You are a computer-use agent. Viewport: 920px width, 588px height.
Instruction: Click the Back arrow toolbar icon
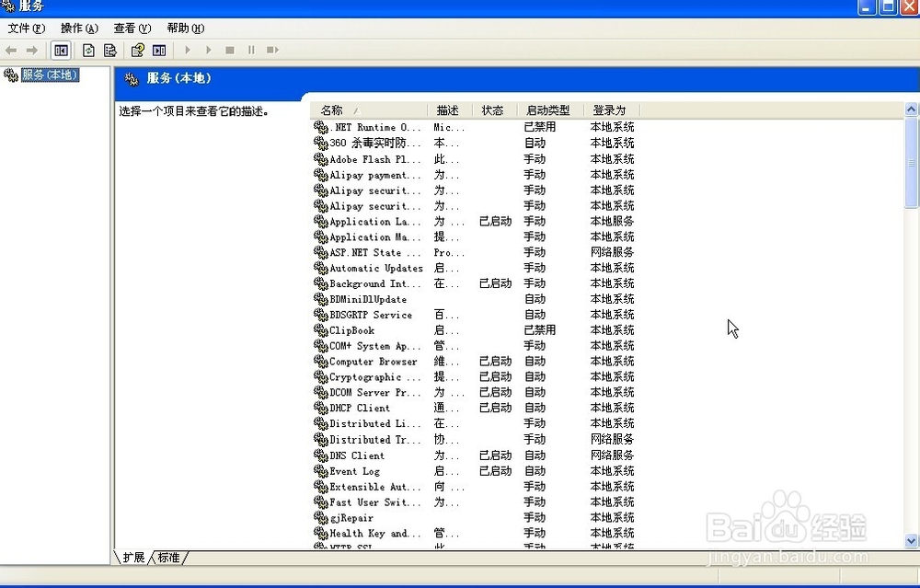click(11, 51)
